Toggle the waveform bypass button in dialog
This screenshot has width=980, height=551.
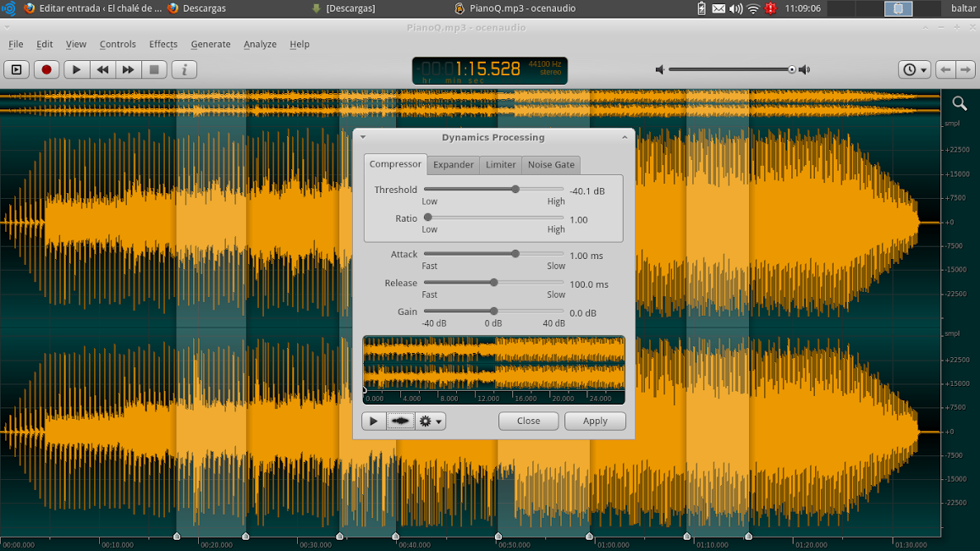pyautogui.click(x=400, y=421)
